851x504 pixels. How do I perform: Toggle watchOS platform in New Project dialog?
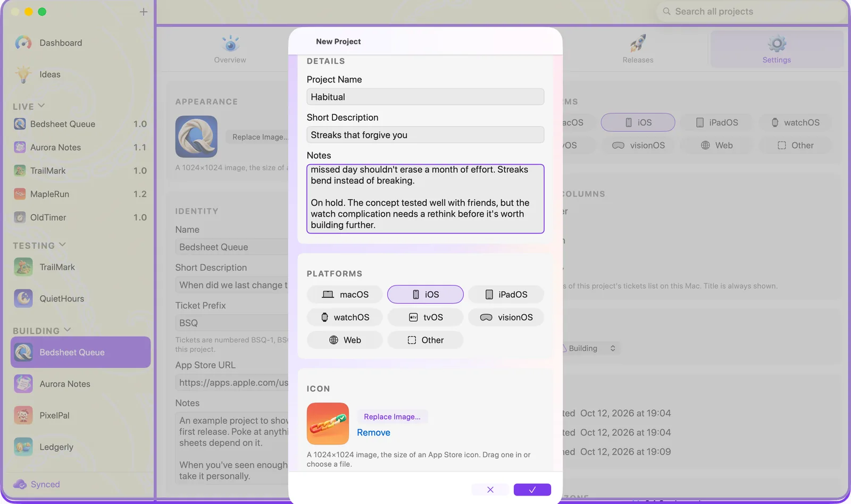(345, 317)
